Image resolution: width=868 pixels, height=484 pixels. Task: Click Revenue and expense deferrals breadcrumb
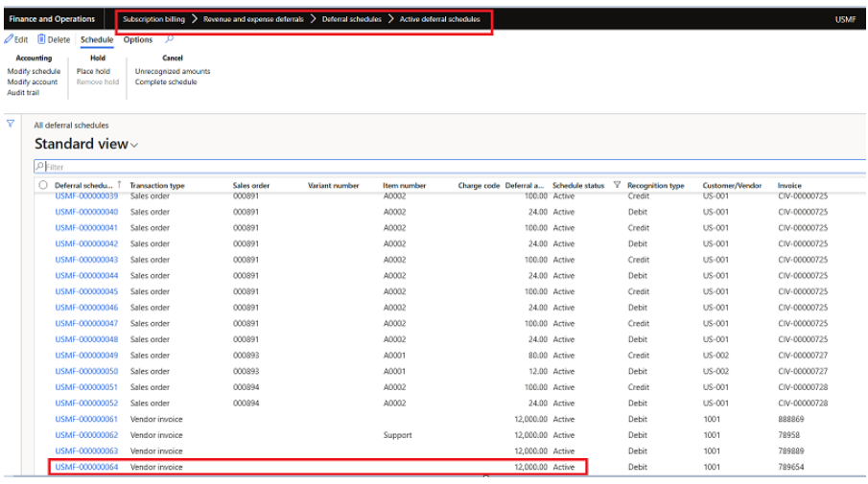[253, 19]
